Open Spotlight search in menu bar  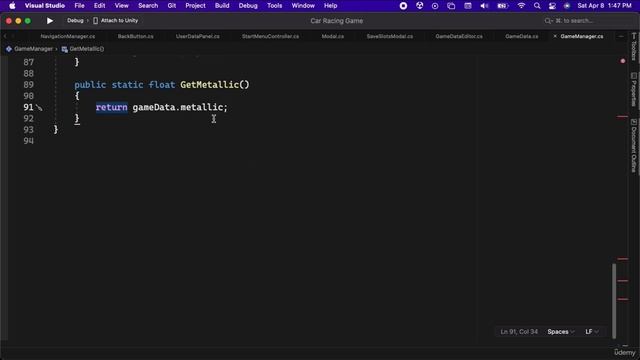(537, 6)
